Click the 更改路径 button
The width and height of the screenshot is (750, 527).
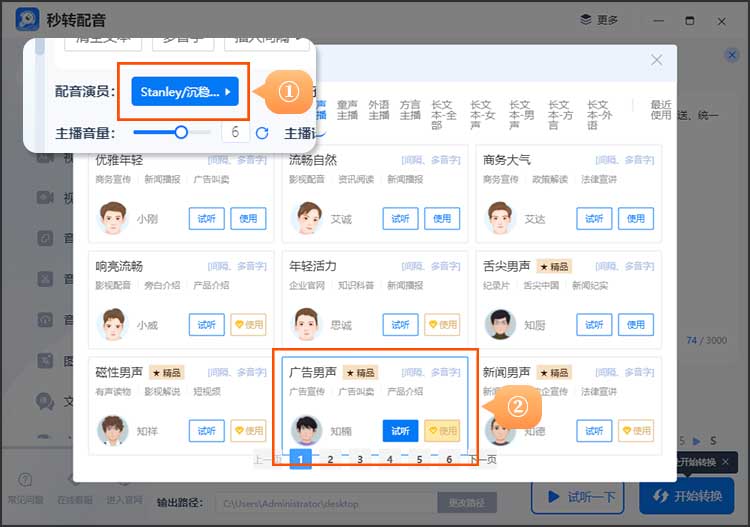tap(467, 503)
